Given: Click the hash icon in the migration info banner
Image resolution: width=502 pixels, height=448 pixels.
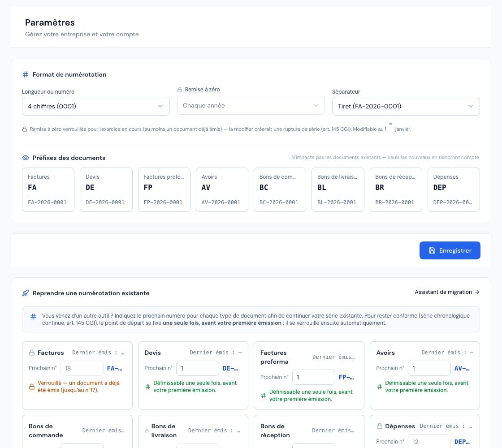Looking at the screenshot, I should [33, 317].
